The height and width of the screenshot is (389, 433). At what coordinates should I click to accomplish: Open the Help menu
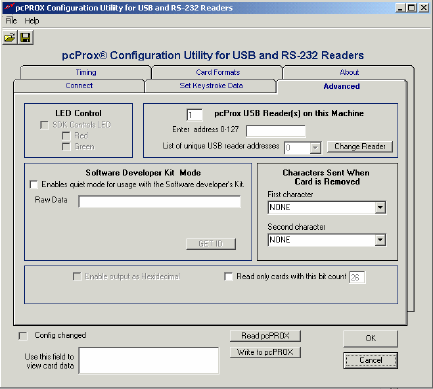(32, 21)
